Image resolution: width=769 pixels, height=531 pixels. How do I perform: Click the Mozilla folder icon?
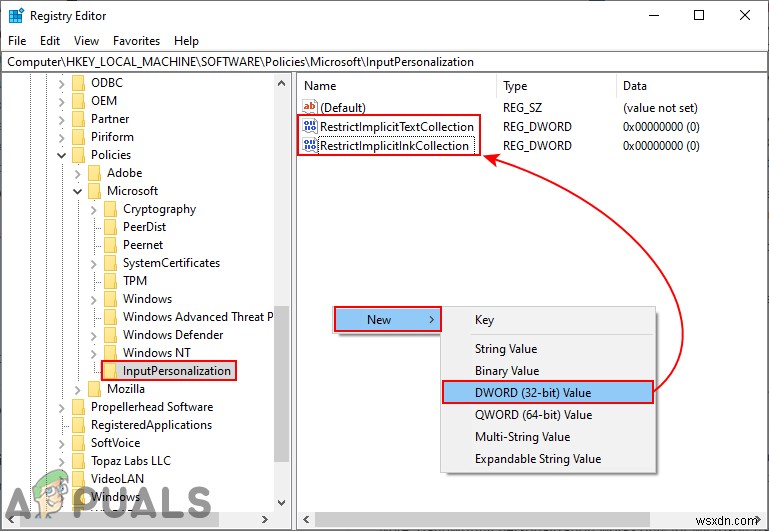click(95, 389)
